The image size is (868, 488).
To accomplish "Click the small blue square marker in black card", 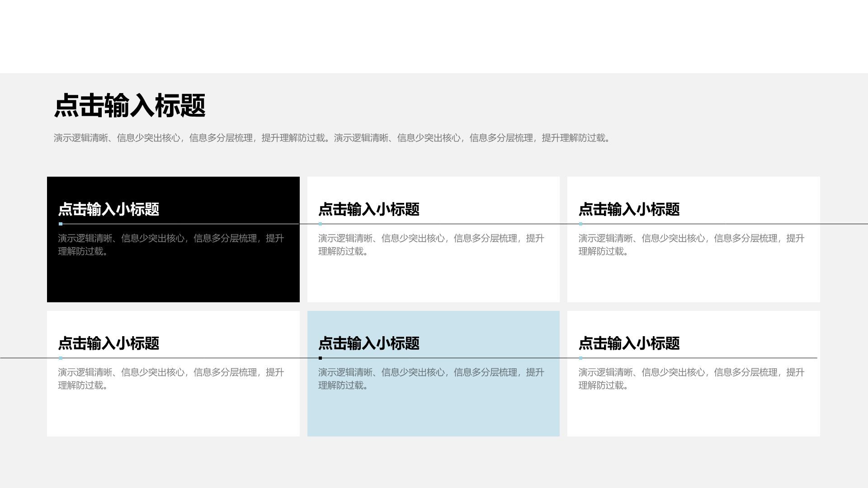I will [61, 224].
